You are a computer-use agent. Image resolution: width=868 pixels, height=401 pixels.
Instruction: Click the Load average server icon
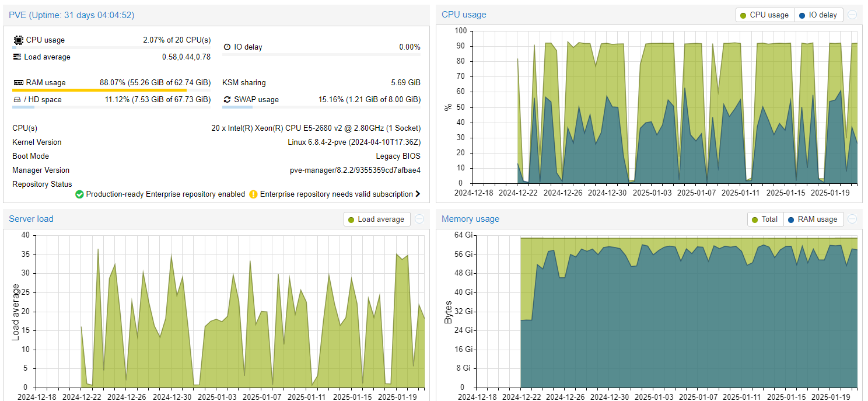tap(17, 57)
